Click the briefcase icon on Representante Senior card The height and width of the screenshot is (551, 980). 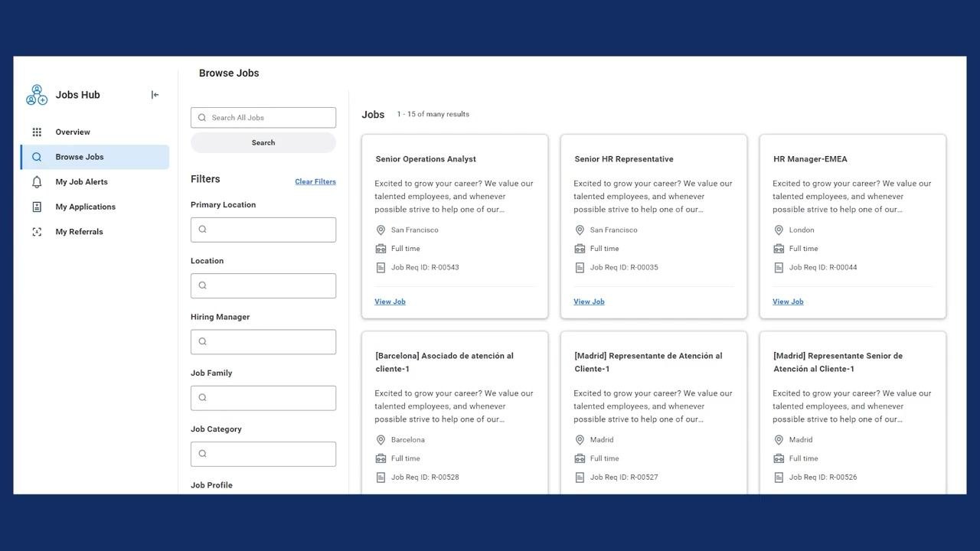click(x=779, y=458)
